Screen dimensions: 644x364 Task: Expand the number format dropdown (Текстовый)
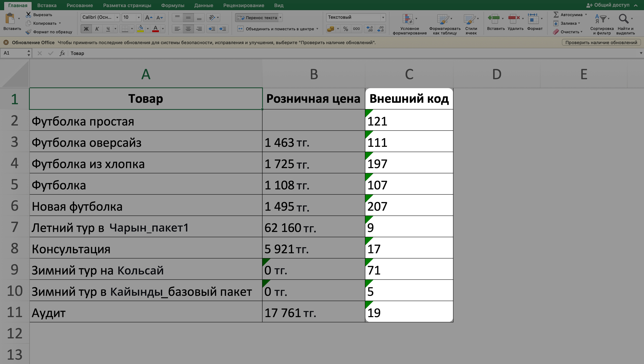tap(383, 17)
